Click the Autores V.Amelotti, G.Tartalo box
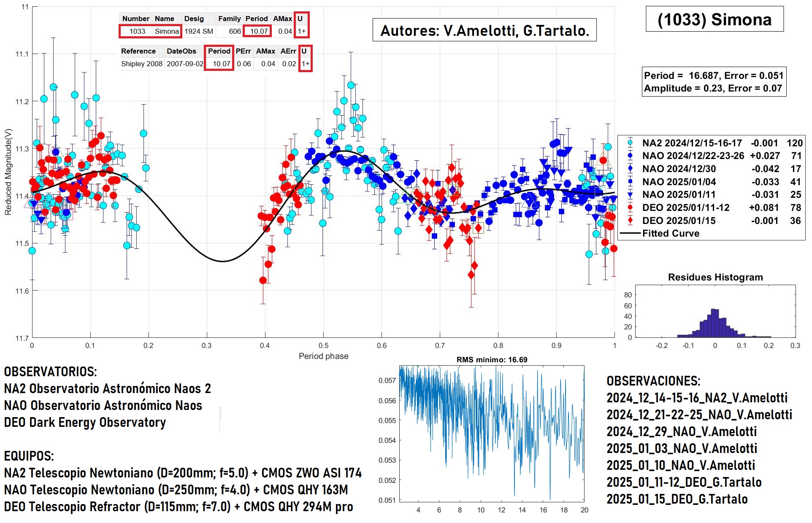 (x=484, y=30)
